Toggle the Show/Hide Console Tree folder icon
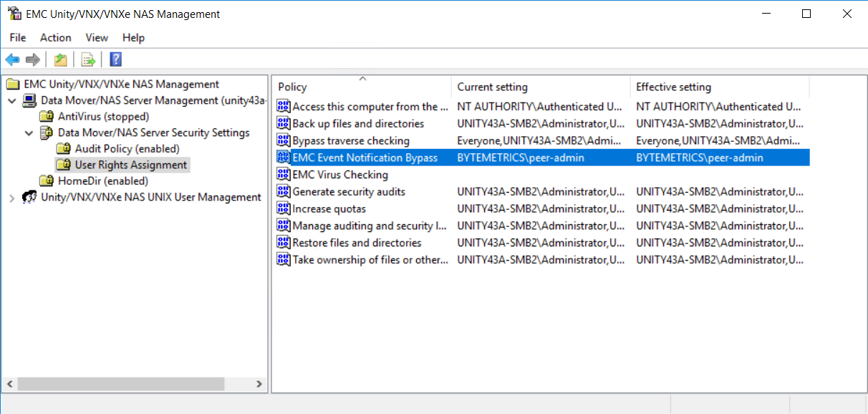 click(x=60, y=59)
